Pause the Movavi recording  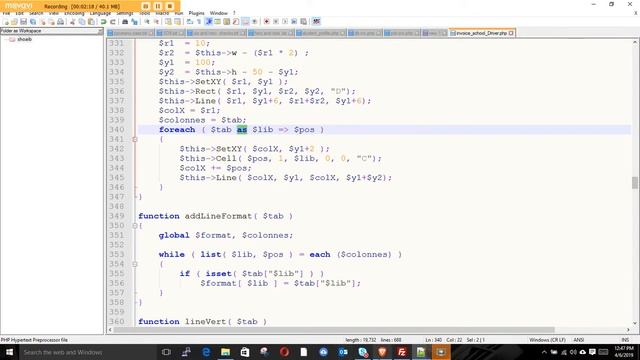[158, 6]
